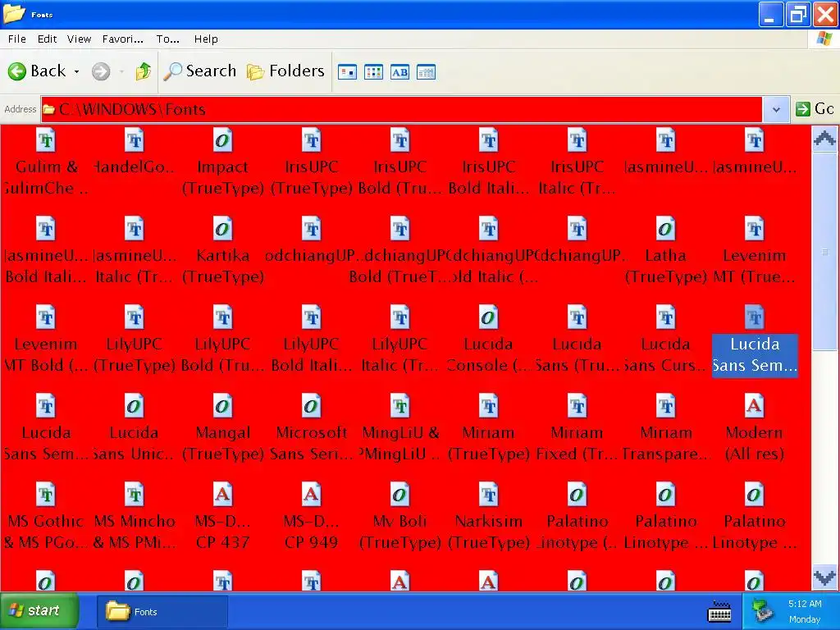840x630 pixels.
Task: Select the IrisUPC Italic font icon
Action: tap(577, 141)
